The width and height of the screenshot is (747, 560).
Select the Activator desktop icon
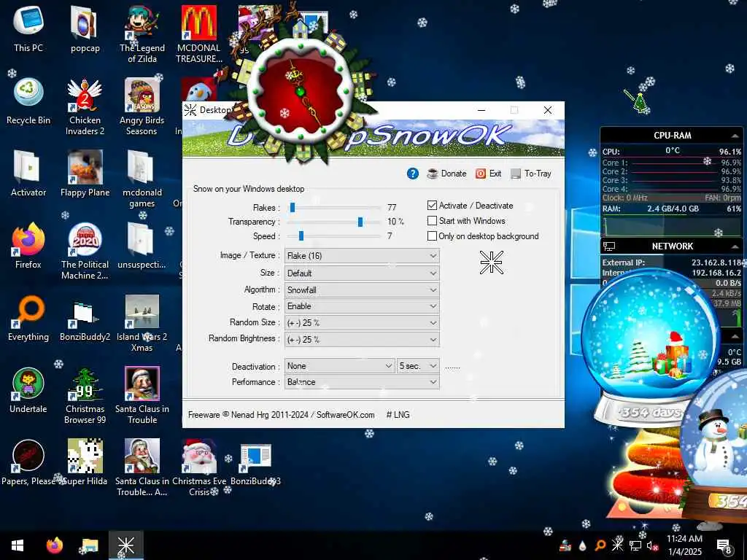click(28, 174)
